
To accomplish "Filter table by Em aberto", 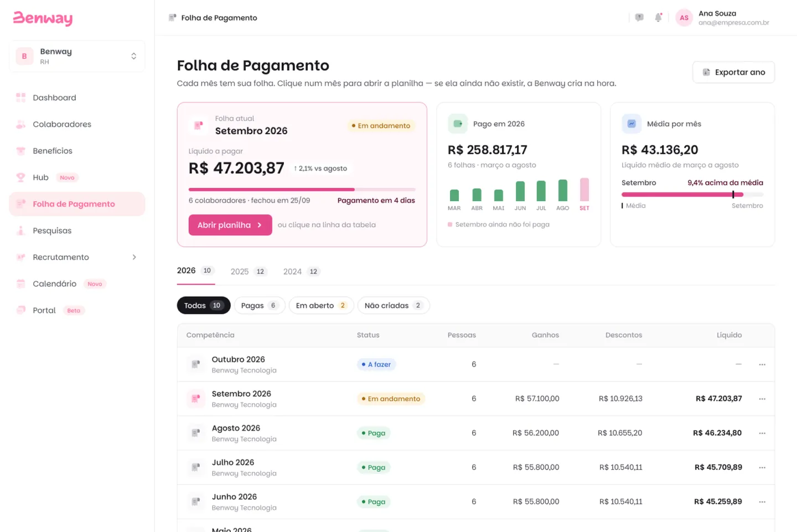I will 321,306.
